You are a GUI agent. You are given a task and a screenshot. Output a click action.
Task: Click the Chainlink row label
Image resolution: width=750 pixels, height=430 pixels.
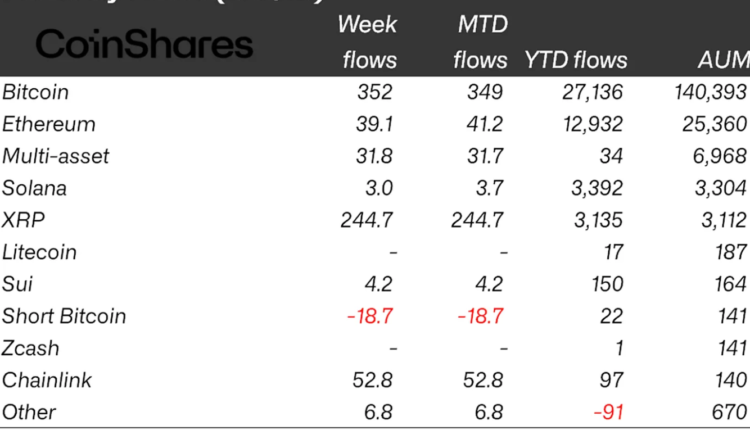tap(46, 381)
